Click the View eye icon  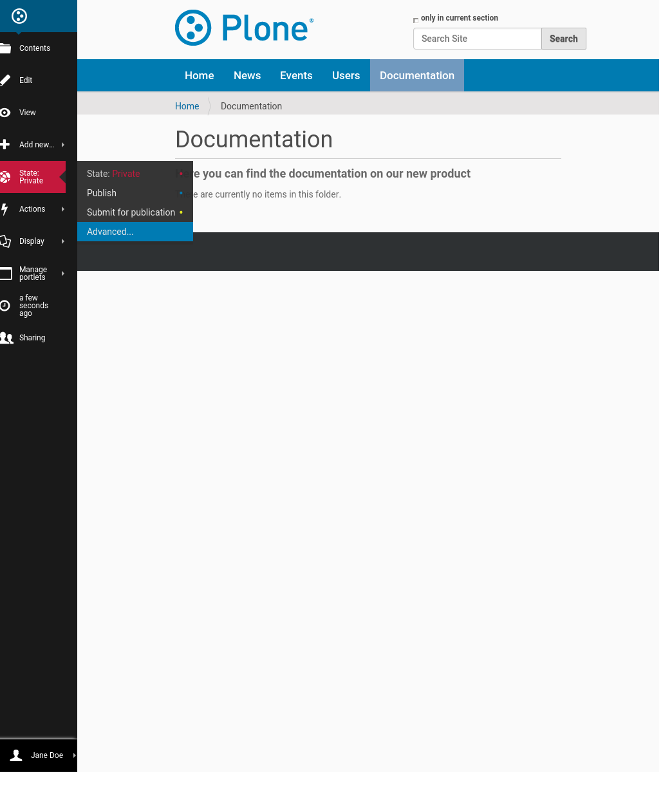5,113
